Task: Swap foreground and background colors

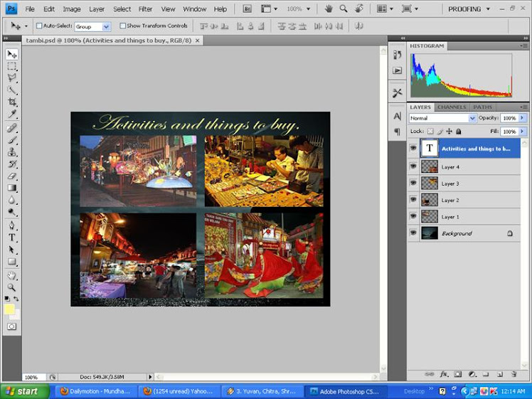Action: tap(16, 299)
